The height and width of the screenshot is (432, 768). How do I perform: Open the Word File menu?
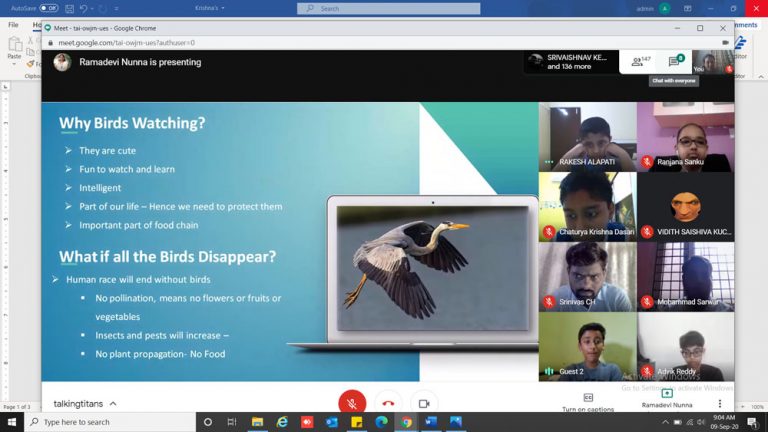click(14, 25)
